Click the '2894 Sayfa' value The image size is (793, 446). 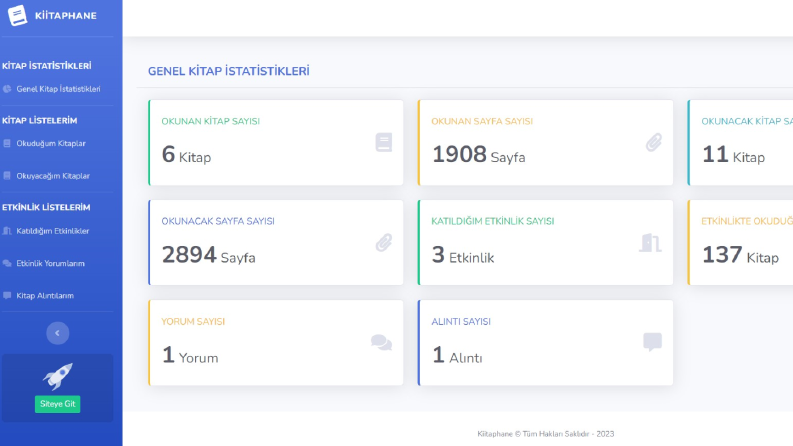pyautogui.click(x=208, y=255)
